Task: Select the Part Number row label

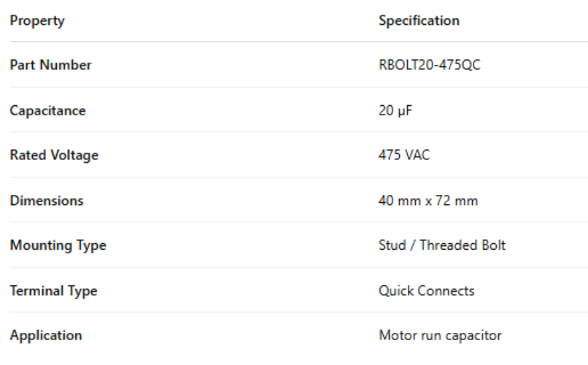Action: click(50, 66)
